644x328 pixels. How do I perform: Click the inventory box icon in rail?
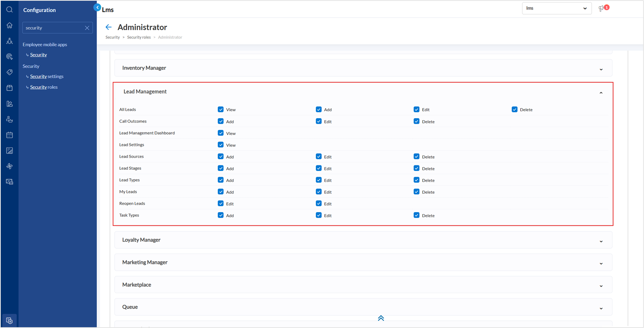click(9, 88)
